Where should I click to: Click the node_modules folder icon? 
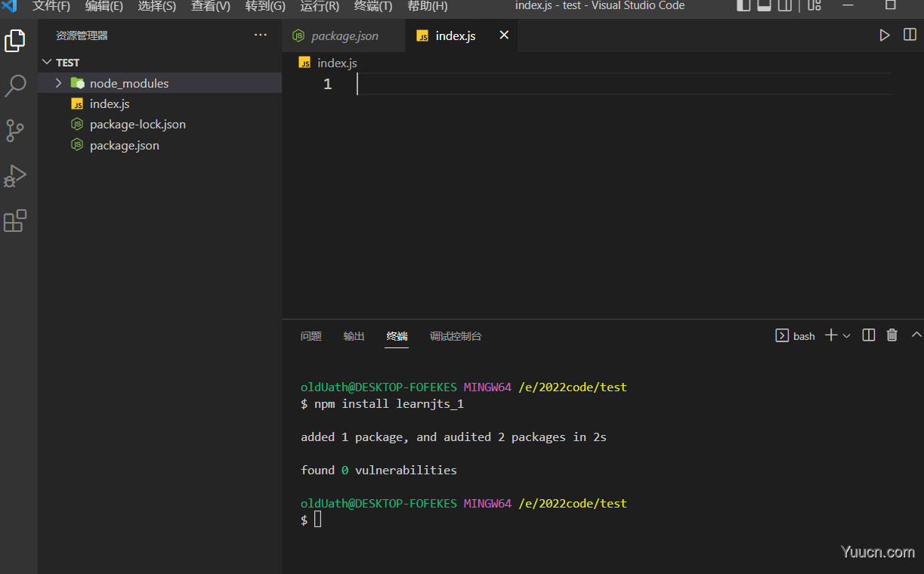(x=77, y=83)
